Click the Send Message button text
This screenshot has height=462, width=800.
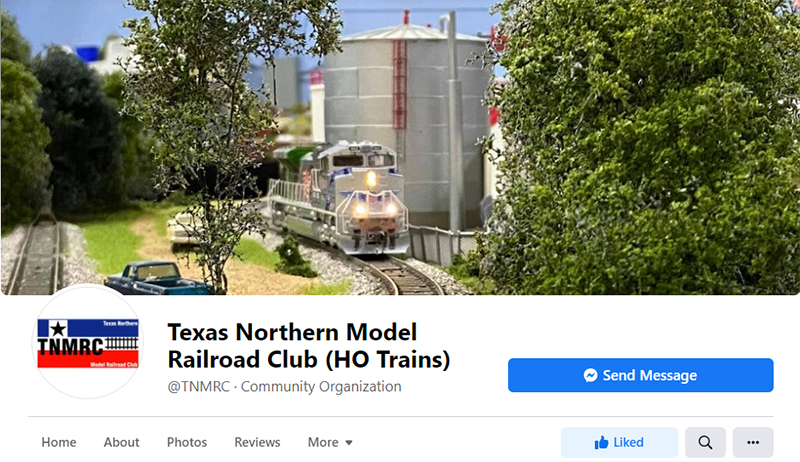[x=649, y=375]
